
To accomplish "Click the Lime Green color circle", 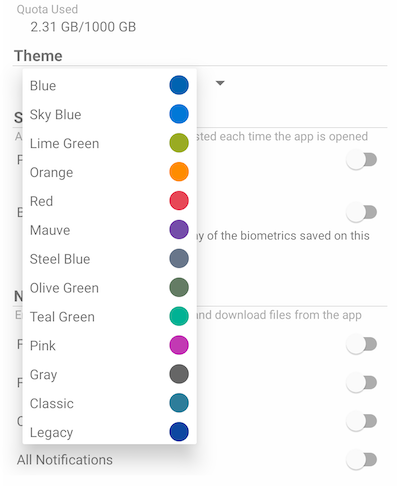I will pos(179,143).
